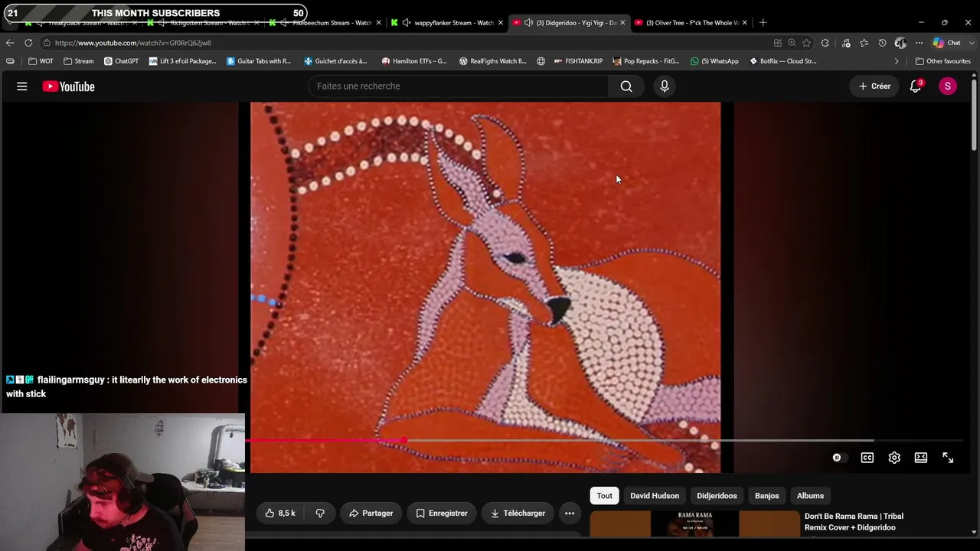Open the Créer menu button
Screen dimensions: 980x551
pyautogui.click(x=874, y=86)
